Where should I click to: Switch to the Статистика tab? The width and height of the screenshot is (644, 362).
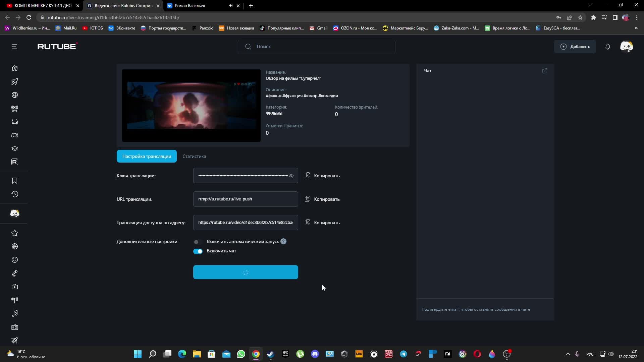(194, 156)
